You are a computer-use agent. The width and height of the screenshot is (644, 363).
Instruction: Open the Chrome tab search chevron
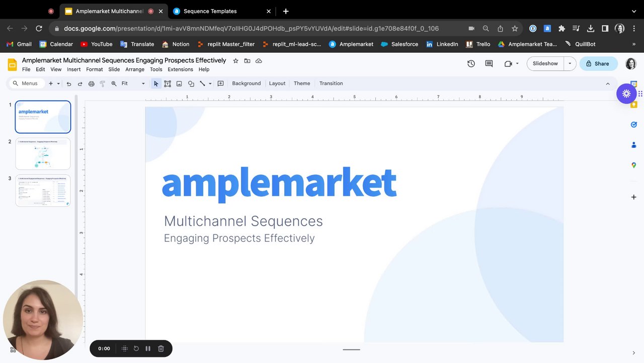[x=634, y=11]
